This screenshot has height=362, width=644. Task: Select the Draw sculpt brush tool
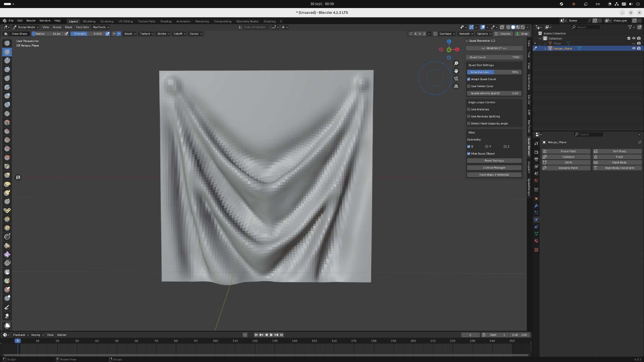7,43
